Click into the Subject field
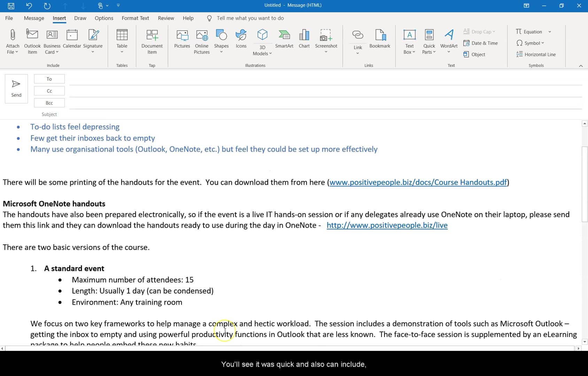 tap(326, 114)
